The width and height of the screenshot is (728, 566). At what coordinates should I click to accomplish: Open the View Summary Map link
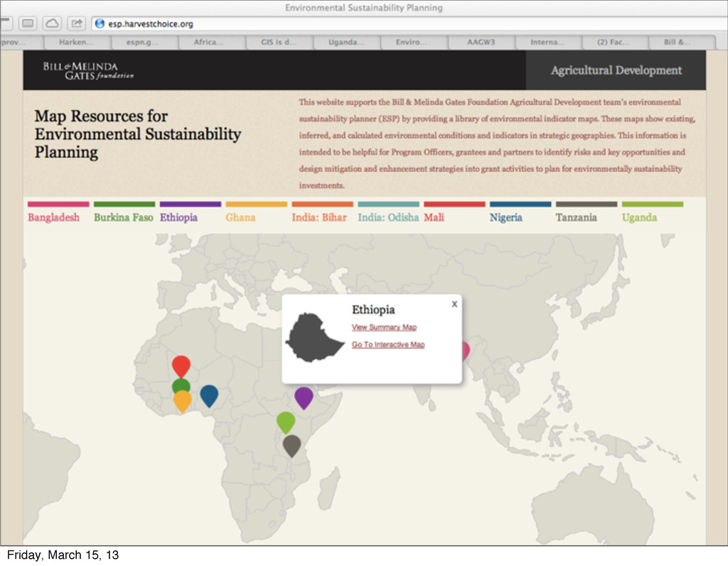[x=384, y=327]
